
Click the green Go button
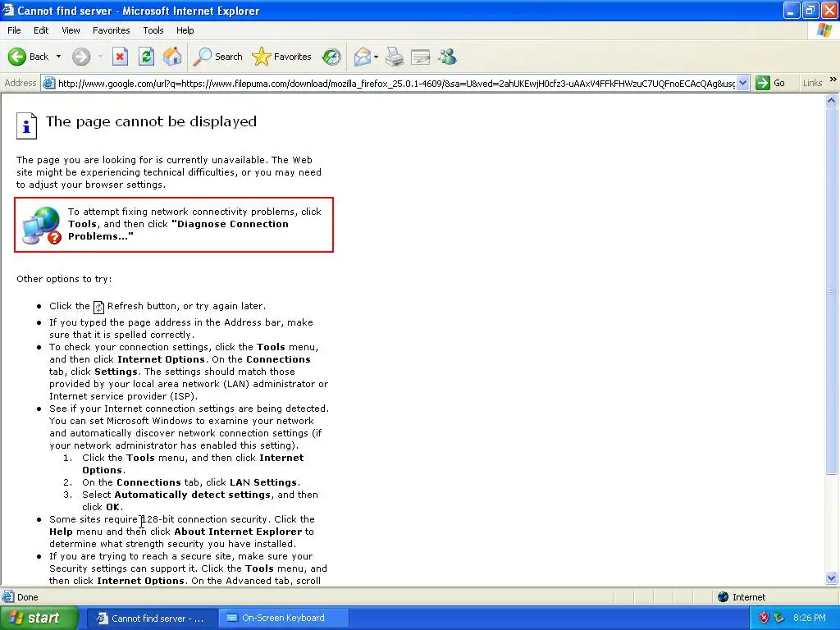tap(770, 83)
